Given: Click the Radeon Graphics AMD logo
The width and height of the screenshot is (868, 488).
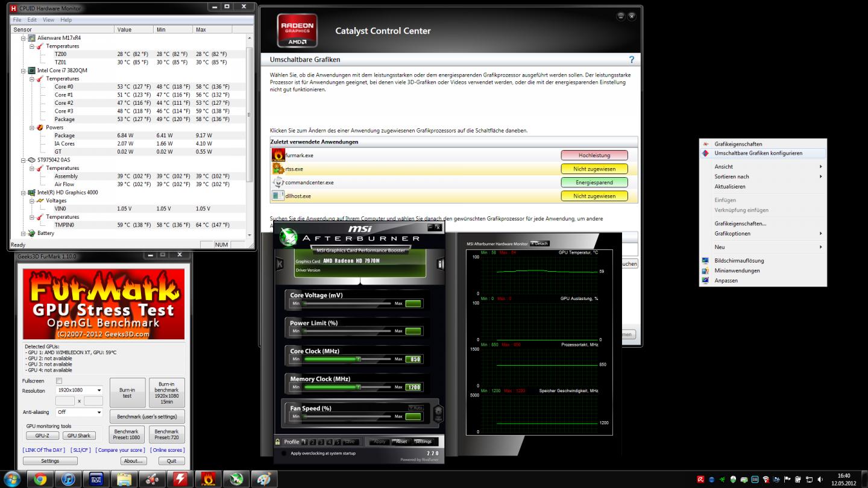Looking at the screenshot, I should pos(297,30).
